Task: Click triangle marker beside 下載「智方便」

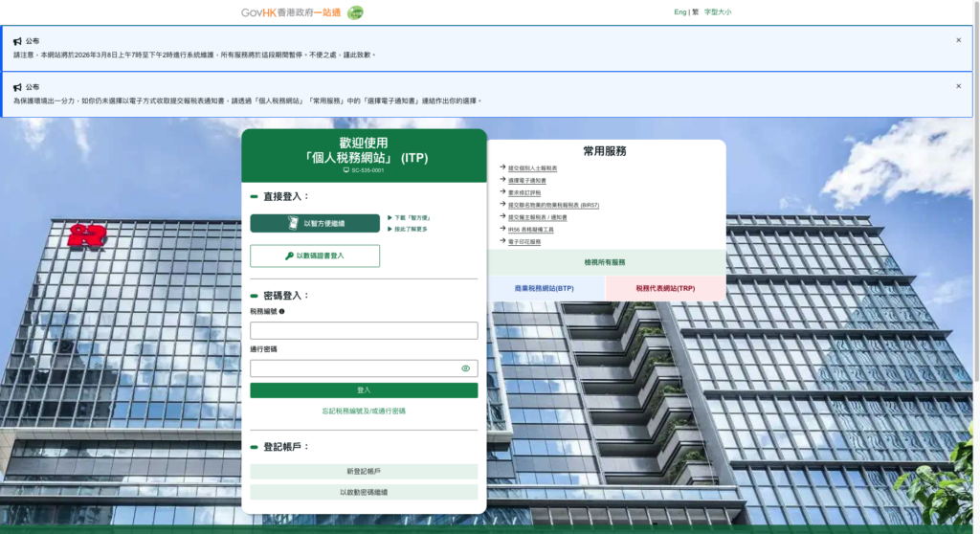Action: tap(390, 218)
